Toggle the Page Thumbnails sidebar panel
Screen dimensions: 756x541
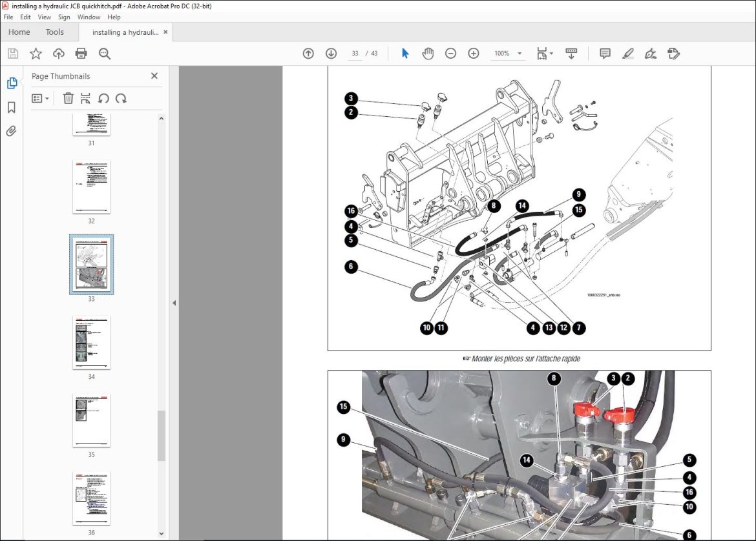pyautogui.click(x=12, y=83)
